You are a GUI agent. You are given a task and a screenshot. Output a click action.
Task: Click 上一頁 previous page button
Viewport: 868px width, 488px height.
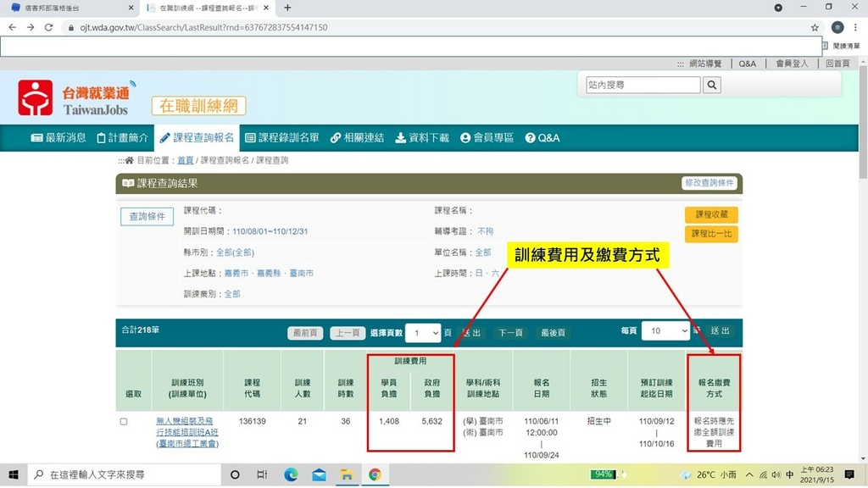348,333
